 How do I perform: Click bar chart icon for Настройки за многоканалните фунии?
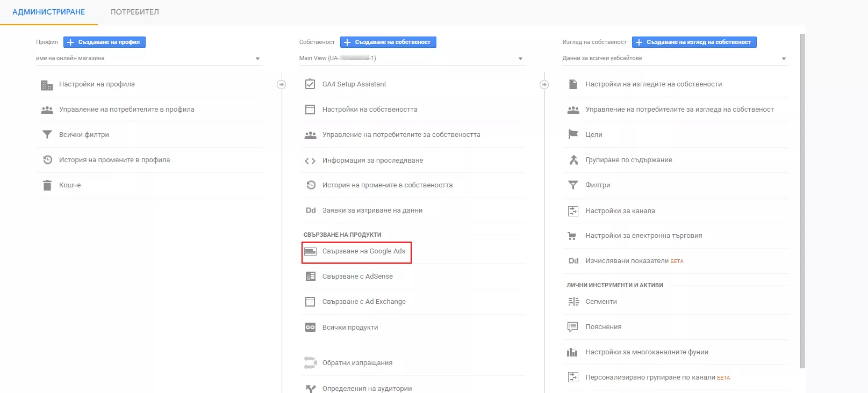pos(572,352)
